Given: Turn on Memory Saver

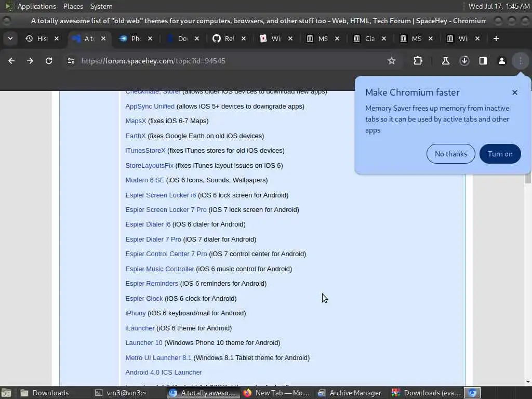Looking at the screenshot, I should tap(500, 154).
